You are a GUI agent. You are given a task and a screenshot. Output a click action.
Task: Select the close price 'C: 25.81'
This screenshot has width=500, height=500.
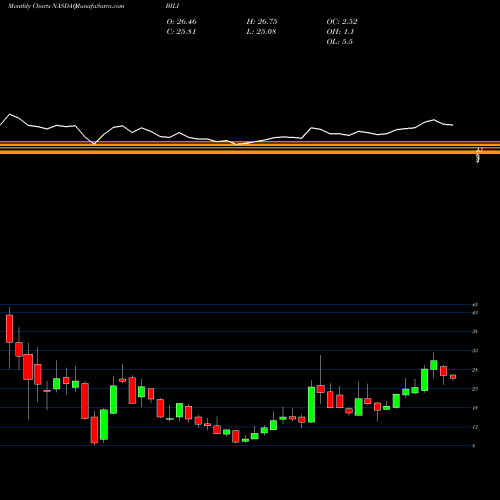[x=181, y=32]
